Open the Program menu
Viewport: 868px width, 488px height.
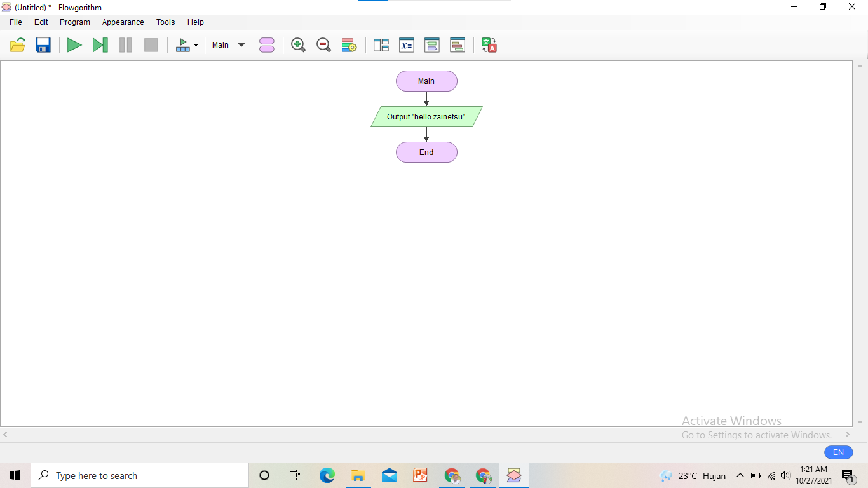pos(74,22)
